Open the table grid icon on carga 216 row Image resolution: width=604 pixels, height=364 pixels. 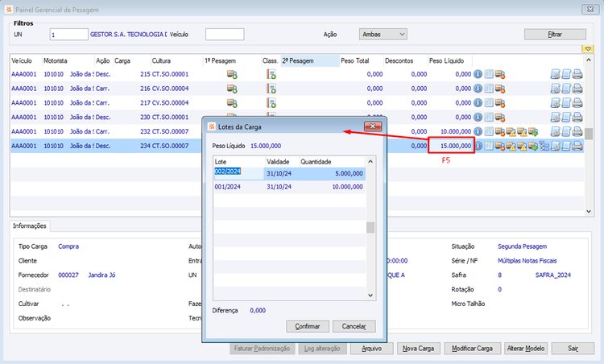(x=489, y=89)
